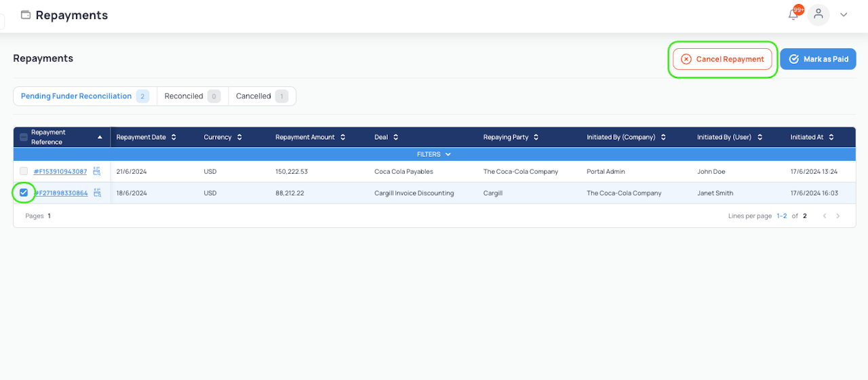Open the account menu chevron
Screen dimensions: 868x380
click(844, 15)
